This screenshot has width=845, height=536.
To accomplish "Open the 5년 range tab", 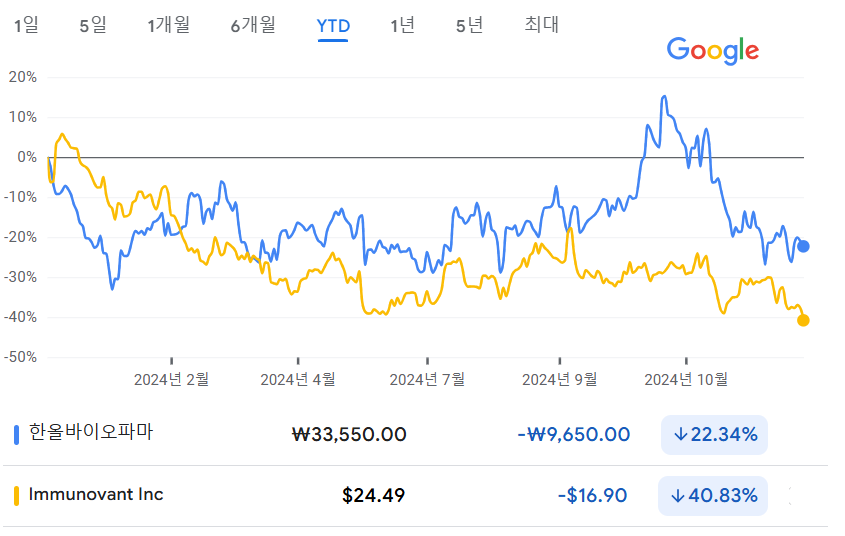I will [x=469, y=25].
